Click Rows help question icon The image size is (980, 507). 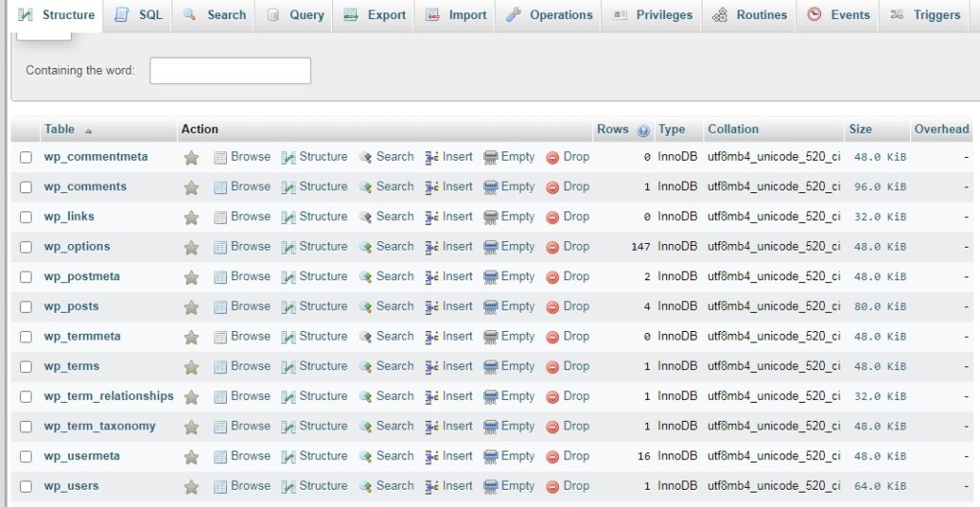643,130
